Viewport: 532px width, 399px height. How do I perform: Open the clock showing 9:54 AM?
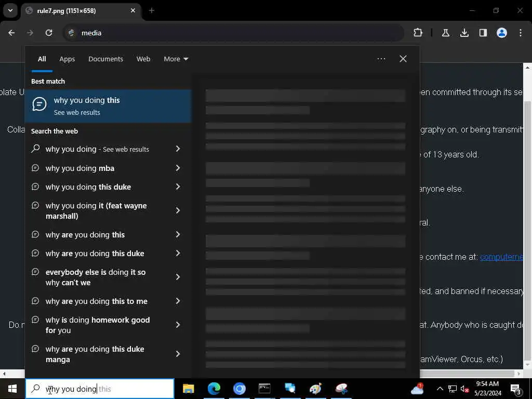tap(487, 389)
